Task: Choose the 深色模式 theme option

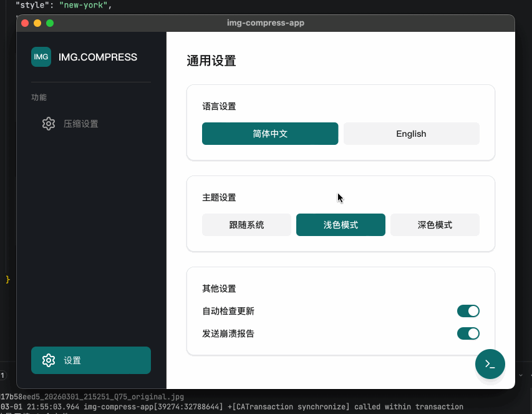Action: (x=435, y=224)
